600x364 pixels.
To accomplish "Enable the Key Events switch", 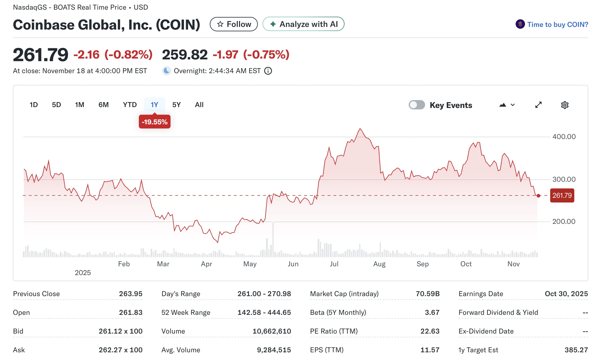I will click(x=417, y=105).
